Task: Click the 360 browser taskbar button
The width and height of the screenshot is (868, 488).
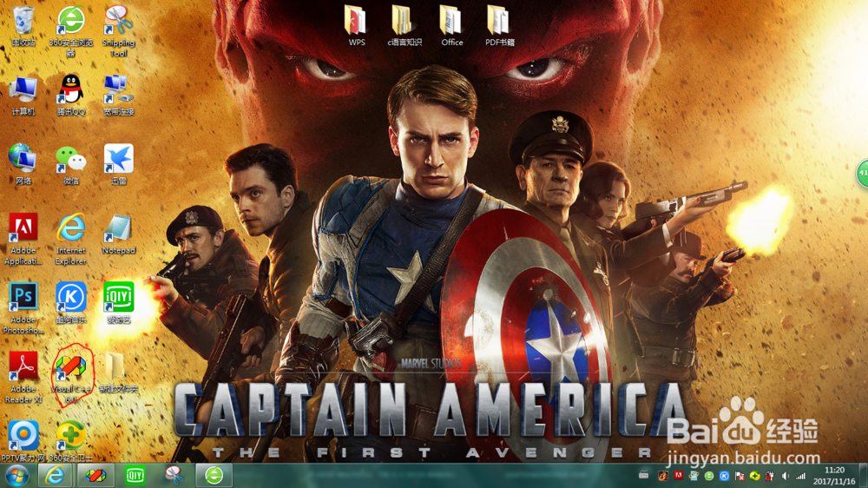Action: coord(214,476)
